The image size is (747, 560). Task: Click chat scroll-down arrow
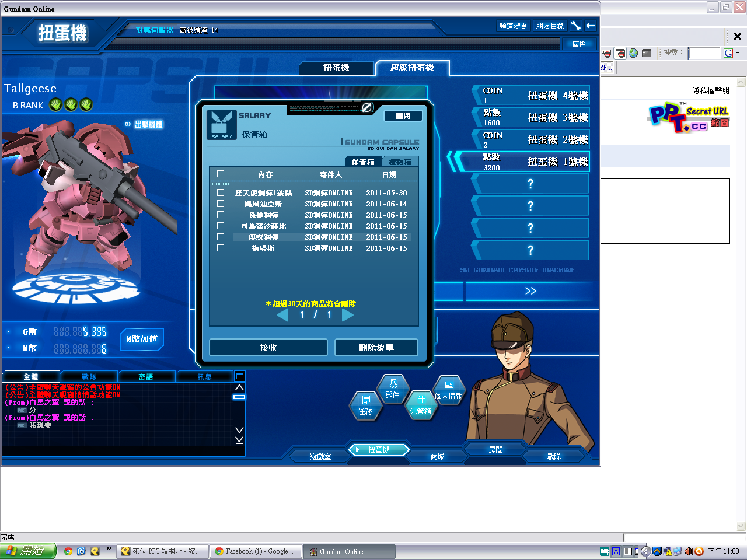(239, 430)
